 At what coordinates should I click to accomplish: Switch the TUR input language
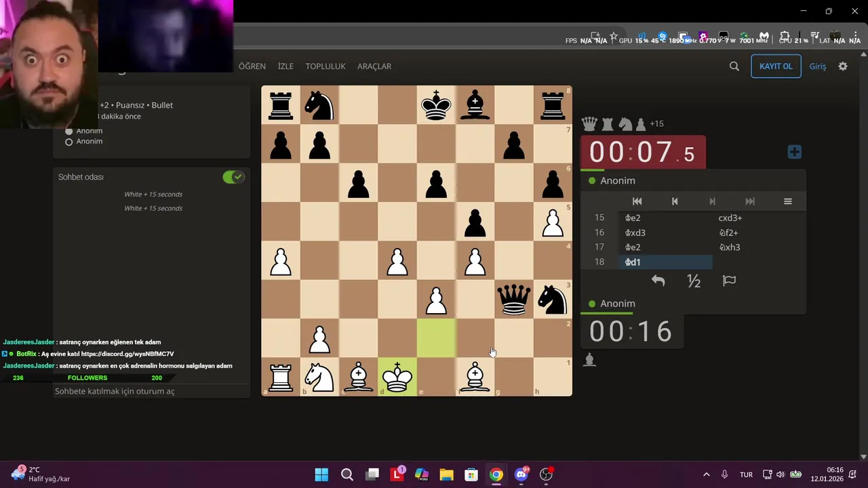(x=746, y=474)
